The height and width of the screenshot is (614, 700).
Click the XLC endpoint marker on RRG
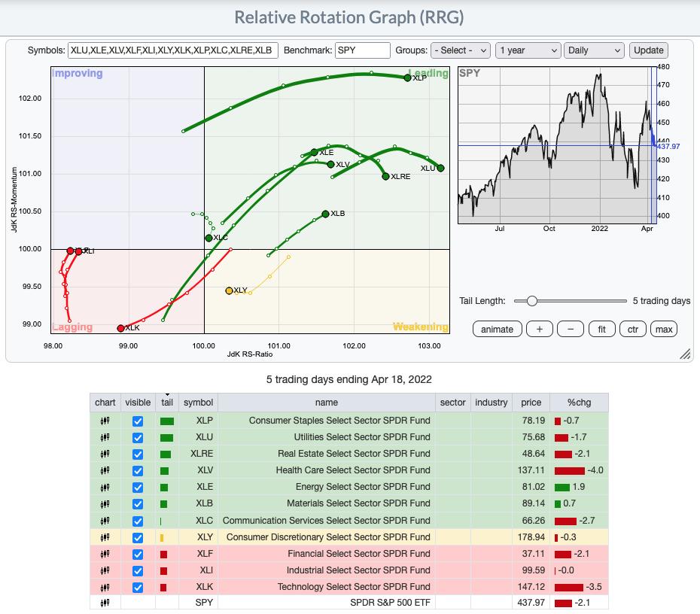point(208,238)
